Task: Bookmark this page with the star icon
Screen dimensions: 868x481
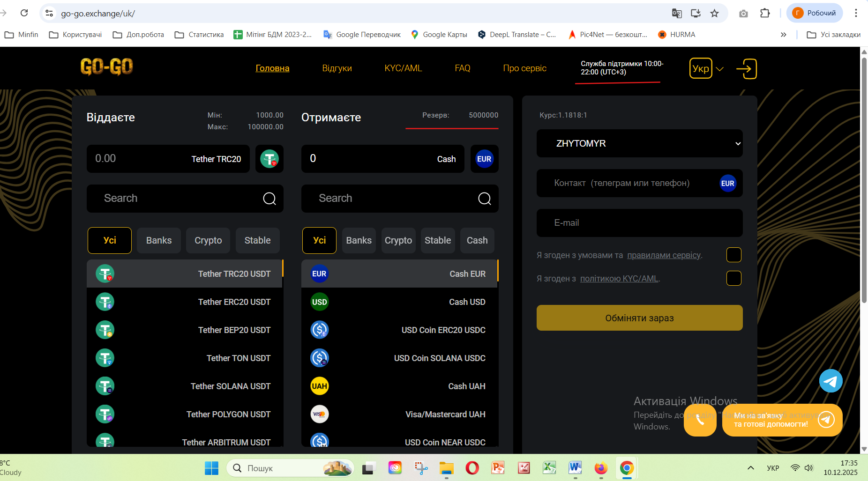Action: point(714,13)
